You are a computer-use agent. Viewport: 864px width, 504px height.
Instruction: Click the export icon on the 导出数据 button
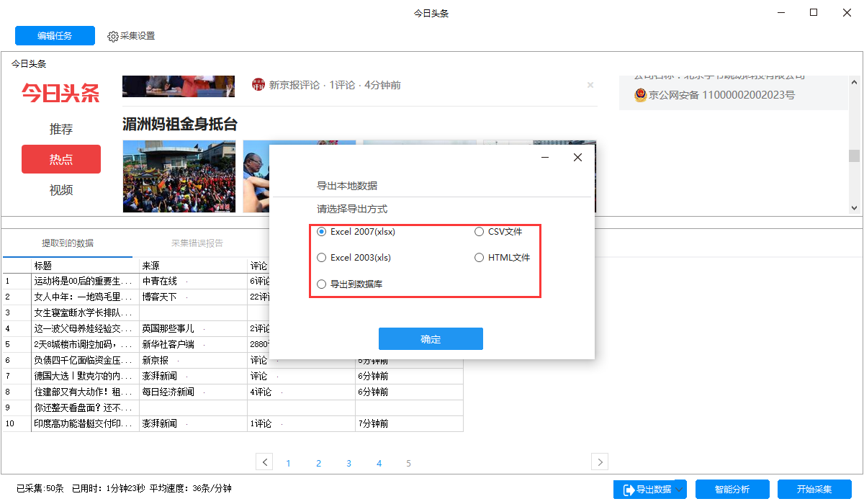(x=628, y=490)
